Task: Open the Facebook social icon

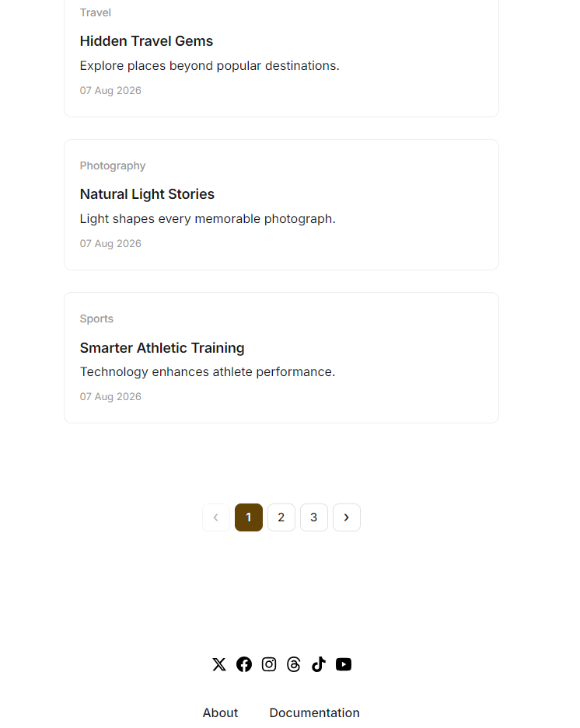Action: (x=244, y=664)
